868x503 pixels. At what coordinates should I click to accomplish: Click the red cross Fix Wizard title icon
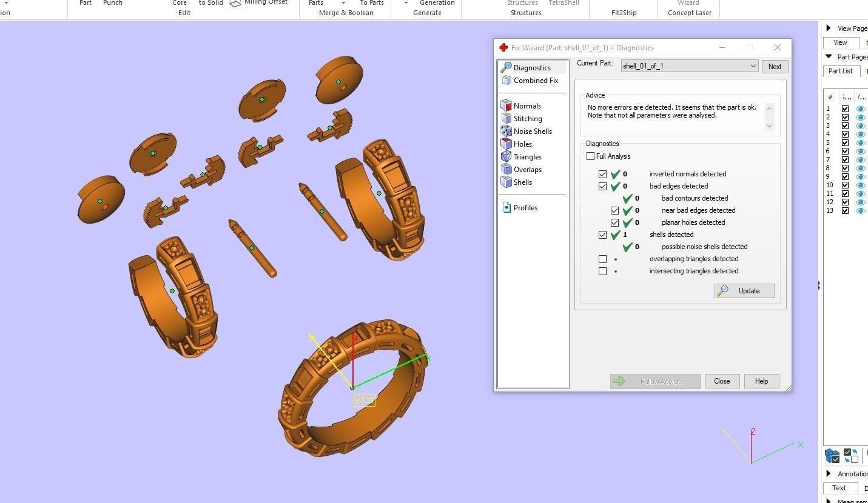click(503, 47)
